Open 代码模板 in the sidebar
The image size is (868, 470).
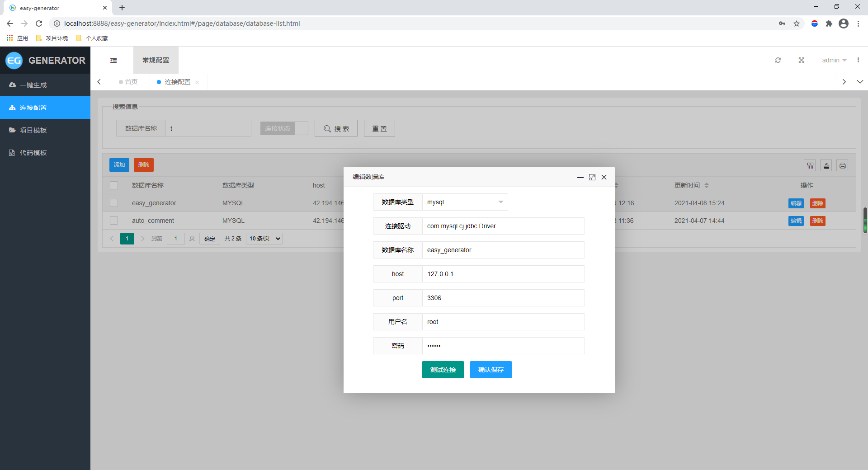coord(45,153)
